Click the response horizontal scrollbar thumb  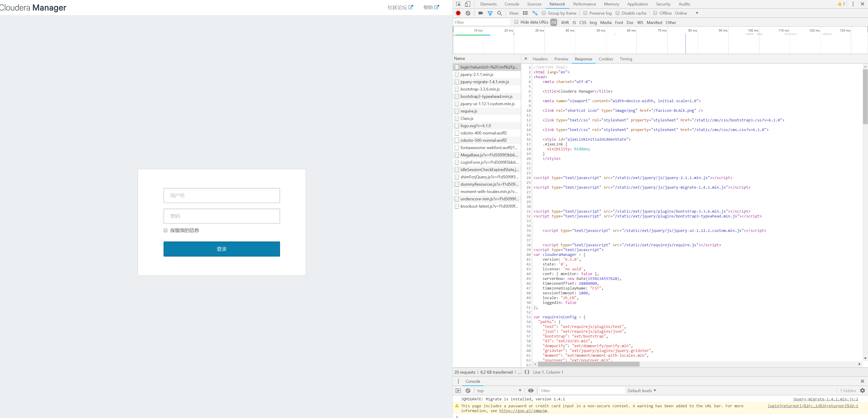pyautogui.click(x=589, y=364)
